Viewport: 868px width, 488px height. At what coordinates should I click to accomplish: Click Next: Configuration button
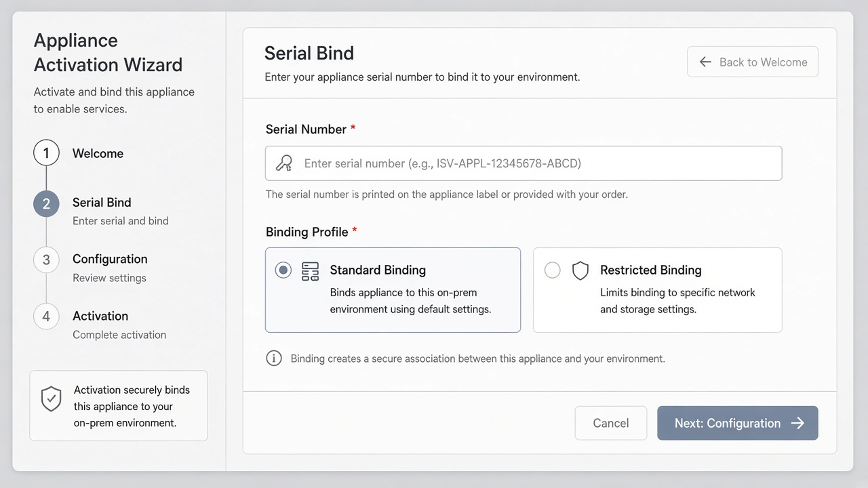pos(738,423)
